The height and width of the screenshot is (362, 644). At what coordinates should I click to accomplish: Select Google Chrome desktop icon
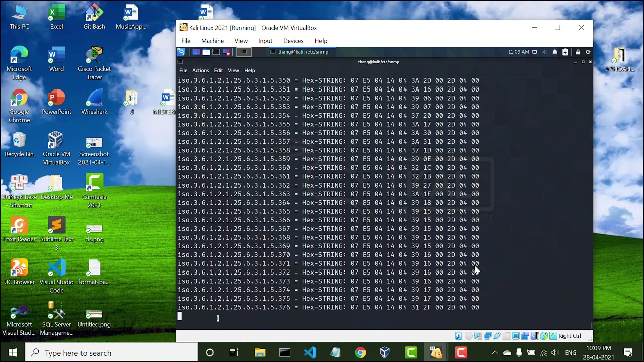click(19, 106)
